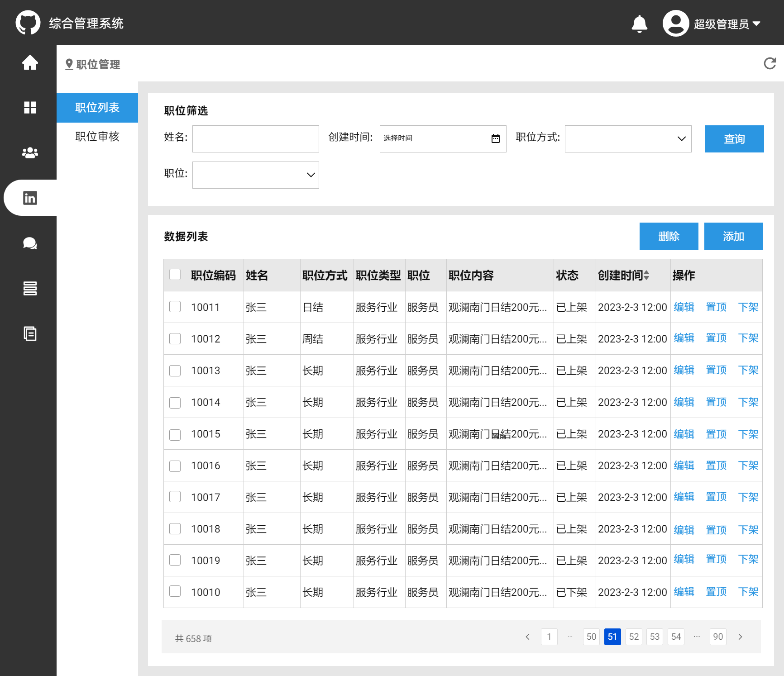Screen dimensions: 784x680
Task: Switch to 职位审核 tab
Action: click(97, 137)
